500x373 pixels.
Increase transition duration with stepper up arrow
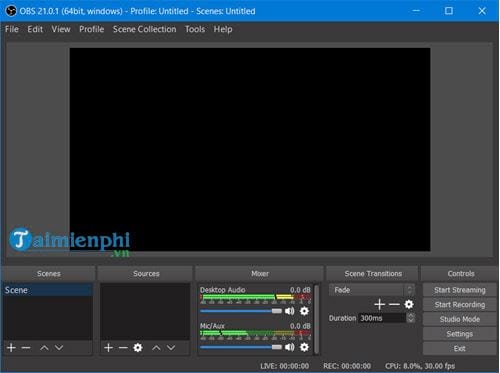[411, 315]
